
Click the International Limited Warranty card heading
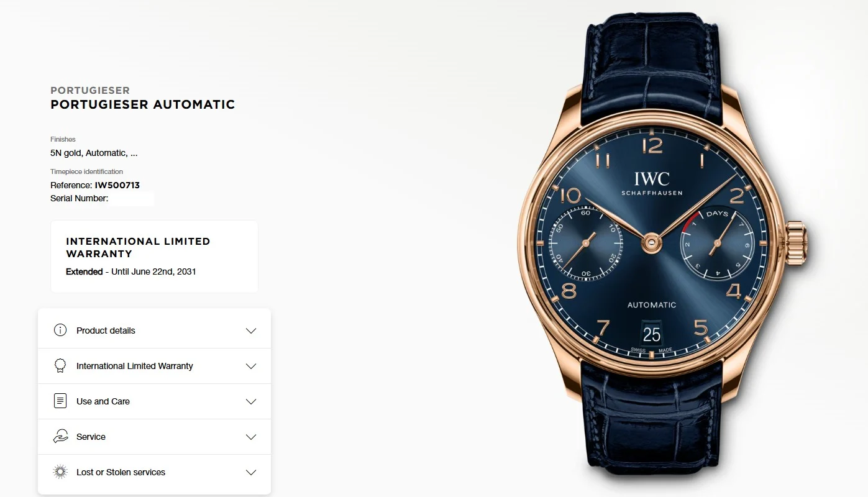[138, 247]
